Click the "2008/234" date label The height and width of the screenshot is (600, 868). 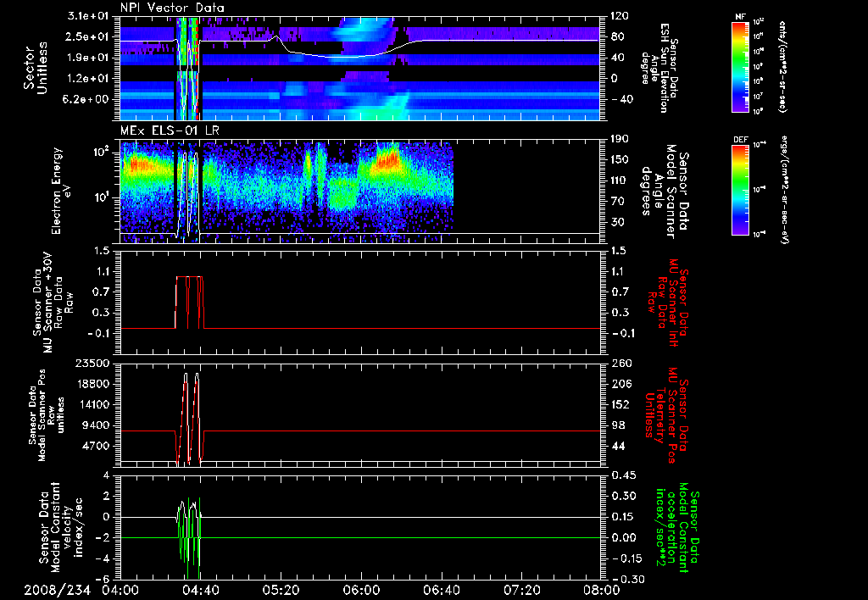pos(57,591)
